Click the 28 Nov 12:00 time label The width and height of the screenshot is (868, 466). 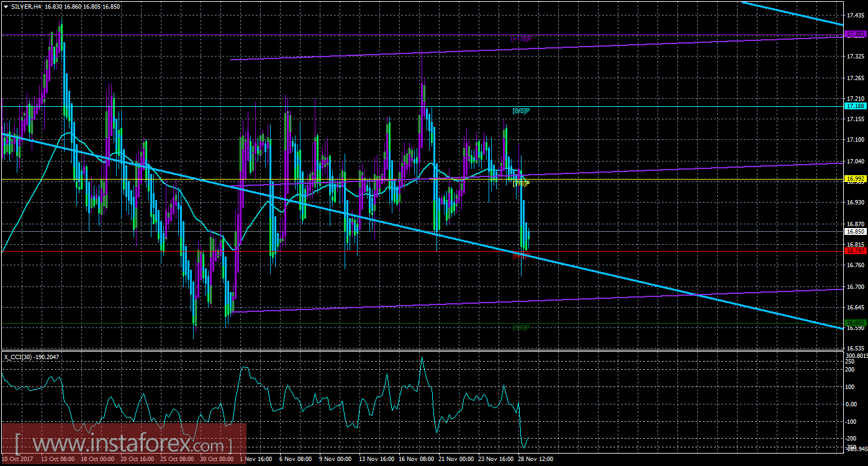pyautogui.click(x=535, y=460)
